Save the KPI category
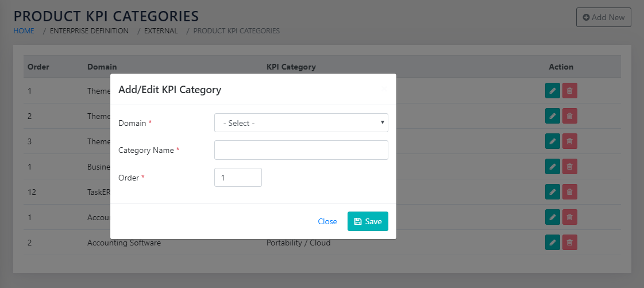Viewport: 644px width, 288px height. [368, 221]
